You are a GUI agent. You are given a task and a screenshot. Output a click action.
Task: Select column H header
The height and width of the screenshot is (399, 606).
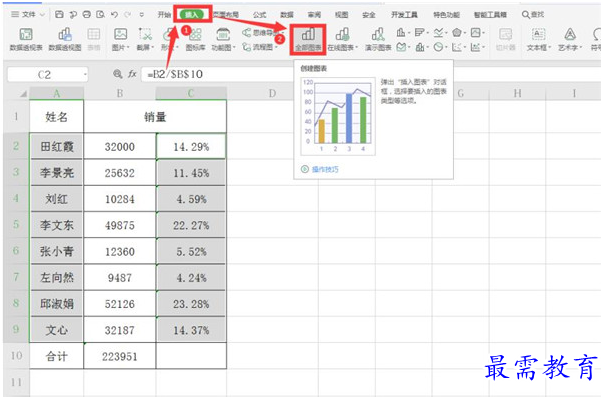[x=517, y=94]
